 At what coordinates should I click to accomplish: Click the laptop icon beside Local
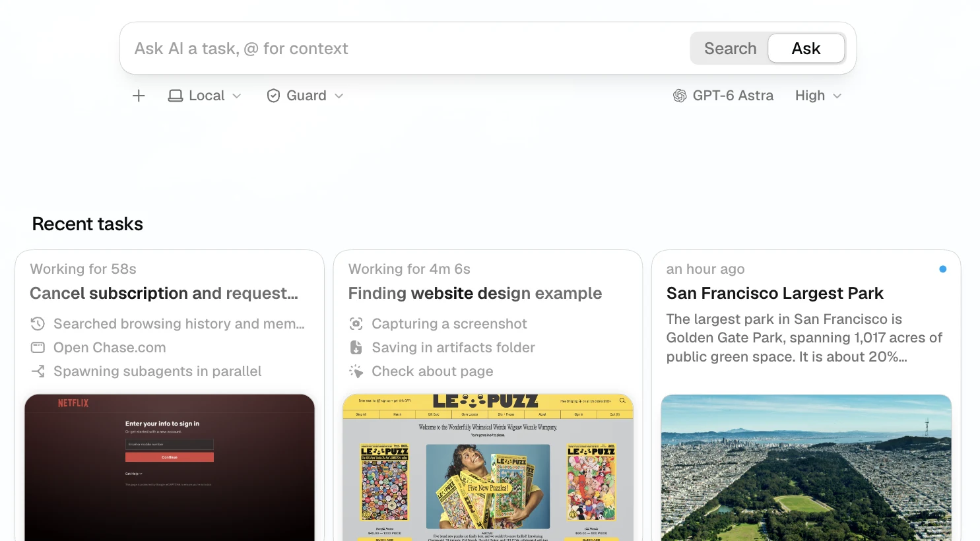[176, 96]
